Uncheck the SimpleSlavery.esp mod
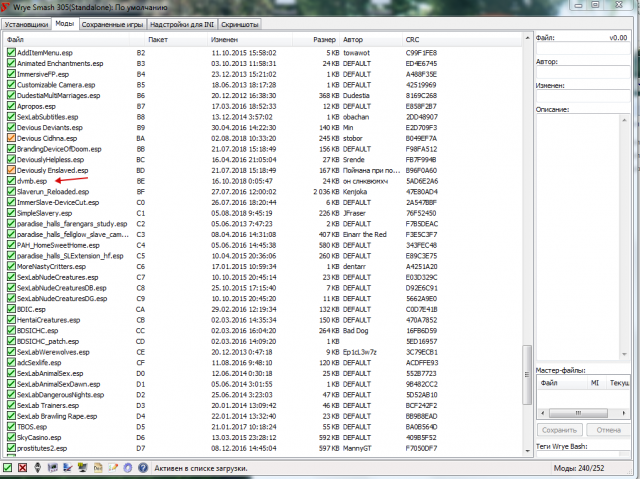640x479 pixels. click(11, 213)
